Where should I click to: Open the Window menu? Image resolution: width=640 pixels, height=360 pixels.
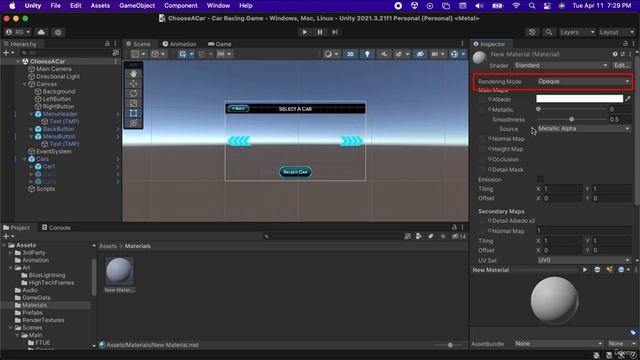(218, 6)
